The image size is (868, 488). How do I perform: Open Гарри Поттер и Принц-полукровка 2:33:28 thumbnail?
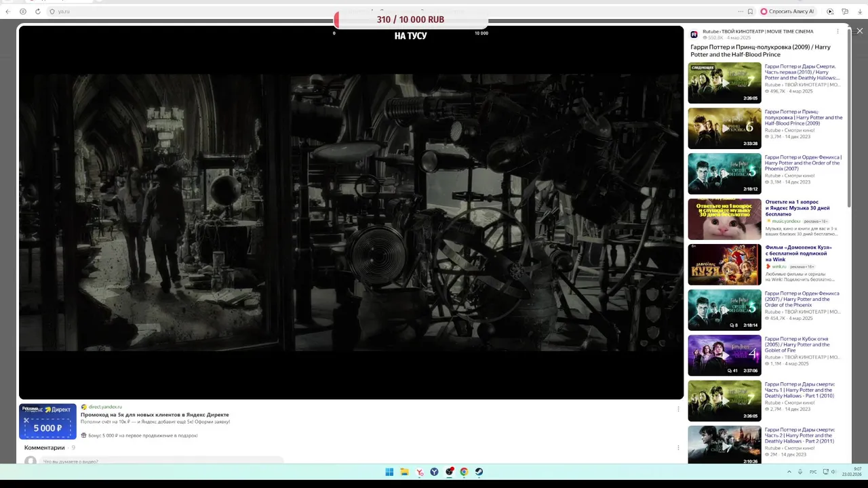point(724,128)
